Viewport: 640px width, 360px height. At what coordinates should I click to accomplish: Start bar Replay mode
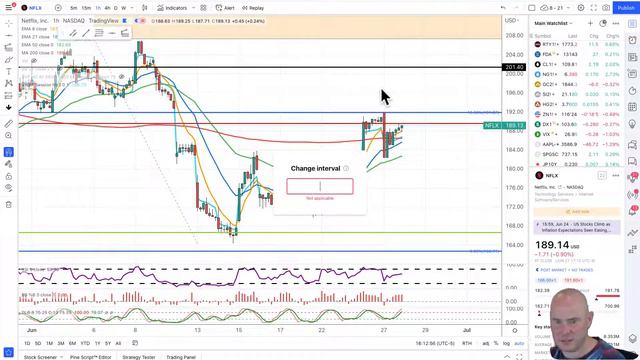(x=253, y=8)
